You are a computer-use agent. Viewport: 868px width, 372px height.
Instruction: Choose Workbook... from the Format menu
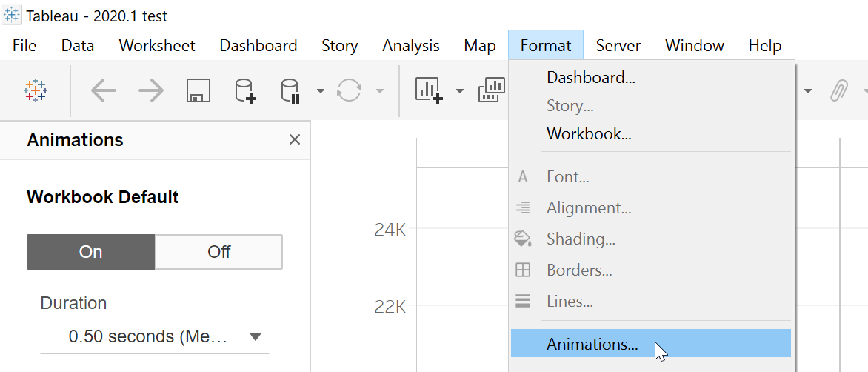point(589,134)
